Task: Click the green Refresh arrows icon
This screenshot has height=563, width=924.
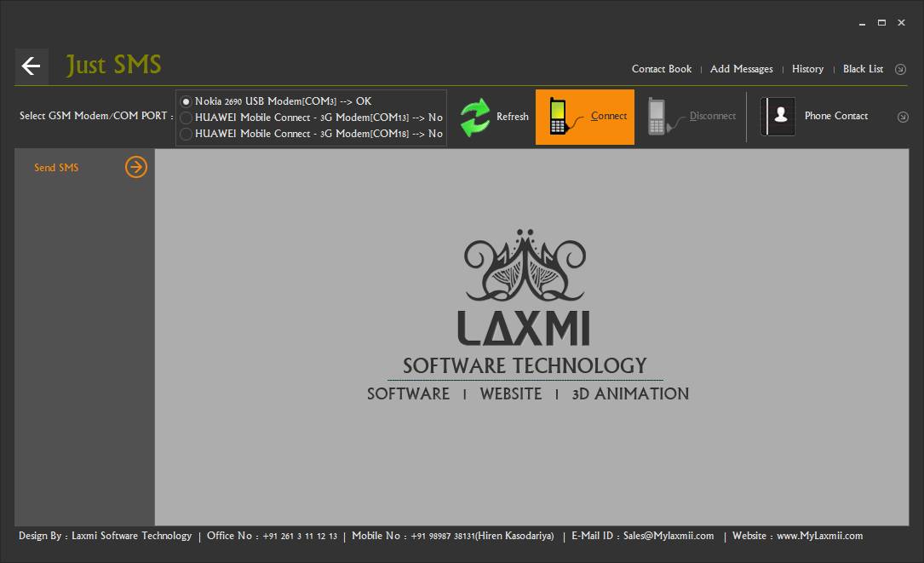Action: pos(475,117)
